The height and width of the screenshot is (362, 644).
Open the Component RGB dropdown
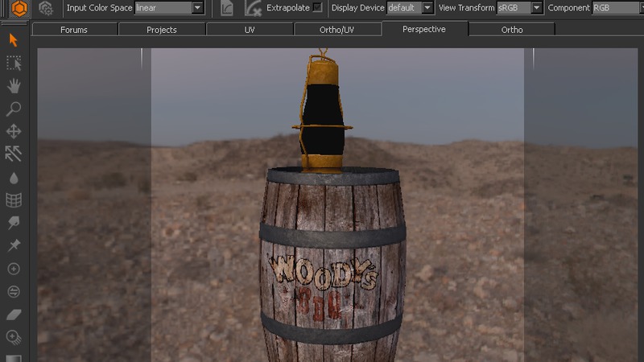pyautogui.click(x=617, y=7)
